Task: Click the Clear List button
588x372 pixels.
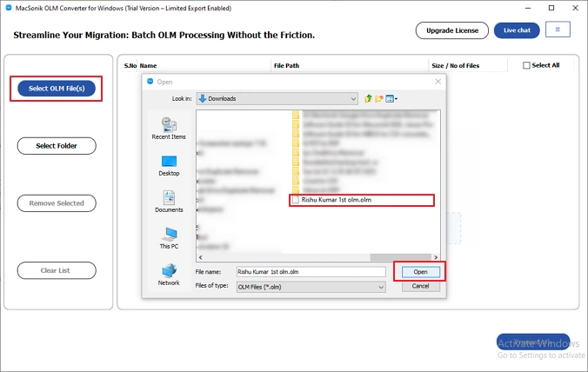Action: pyautogui.click(x=57, y=270)
